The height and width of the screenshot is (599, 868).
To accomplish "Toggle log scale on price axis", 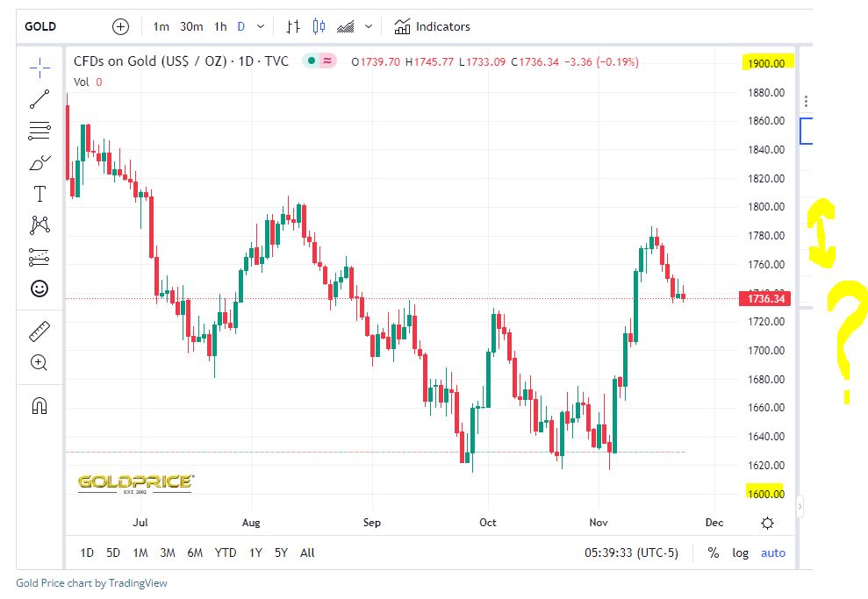I will click(x=740, y=553).
